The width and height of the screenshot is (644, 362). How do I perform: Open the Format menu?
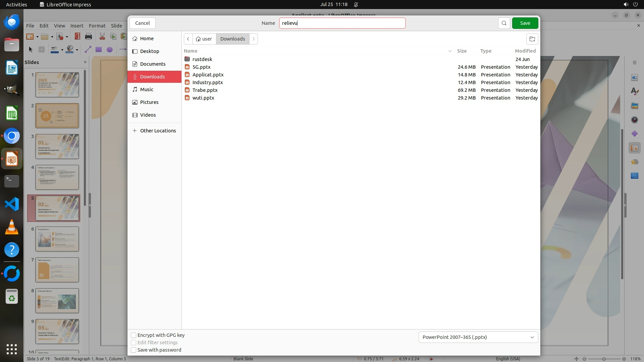point(97,26)
